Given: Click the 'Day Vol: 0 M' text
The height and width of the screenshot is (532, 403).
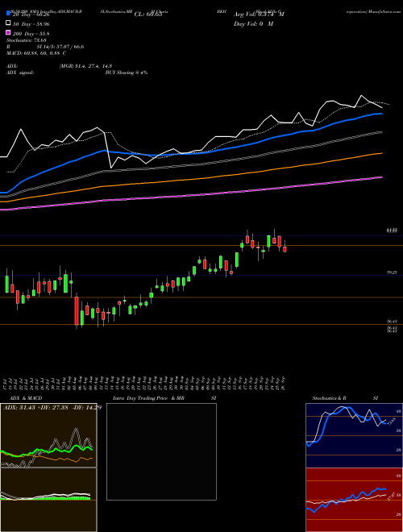Looking at the screenshot, I should pos(253,23).
